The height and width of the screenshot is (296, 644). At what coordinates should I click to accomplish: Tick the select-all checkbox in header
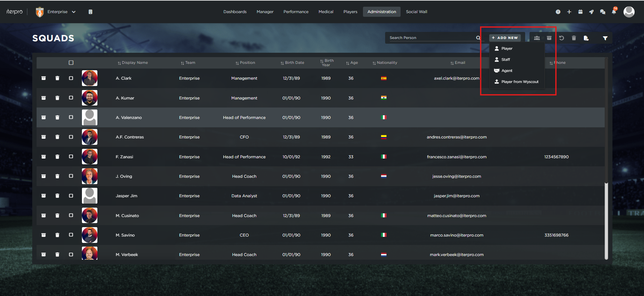[x=71, y=62]
